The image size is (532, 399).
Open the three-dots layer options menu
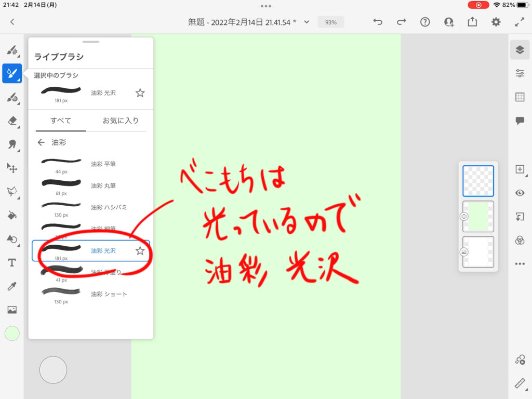pyautogui.click(x=520, y=264)
